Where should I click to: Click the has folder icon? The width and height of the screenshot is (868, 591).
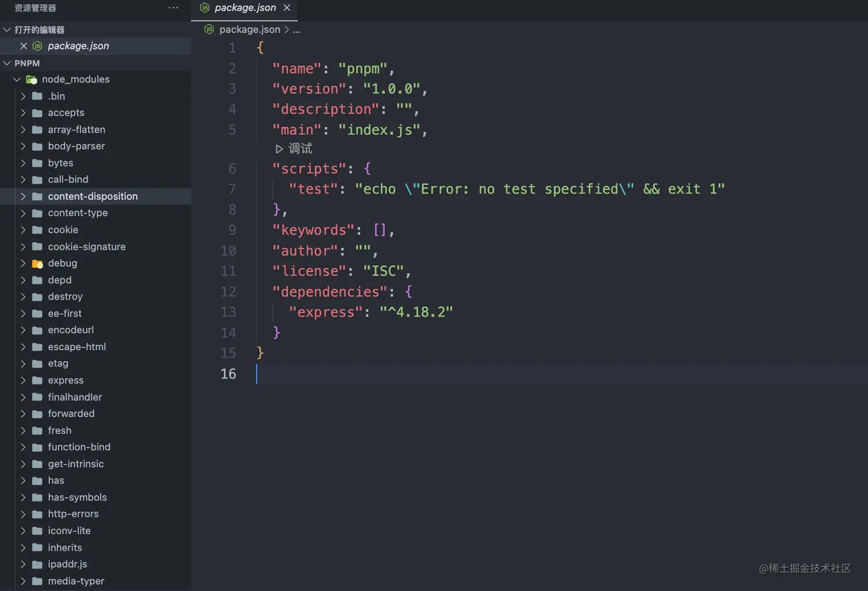[x=37, y=481]
